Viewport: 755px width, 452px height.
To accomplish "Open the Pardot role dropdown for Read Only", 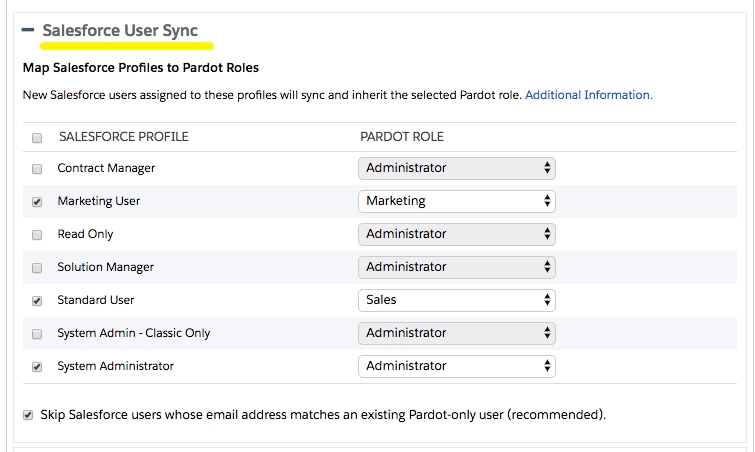I will pos(456,234).
